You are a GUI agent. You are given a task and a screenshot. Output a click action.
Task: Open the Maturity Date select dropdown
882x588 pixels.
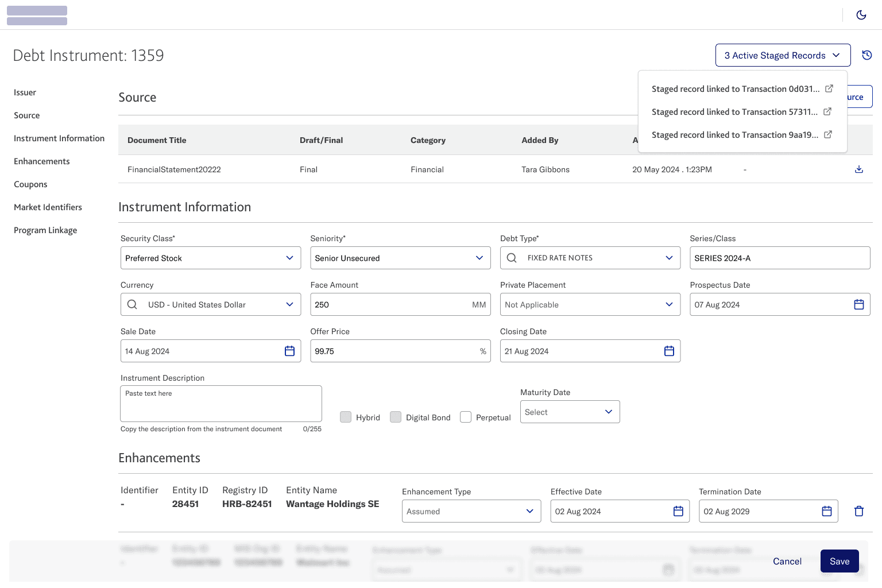[569, 412]
